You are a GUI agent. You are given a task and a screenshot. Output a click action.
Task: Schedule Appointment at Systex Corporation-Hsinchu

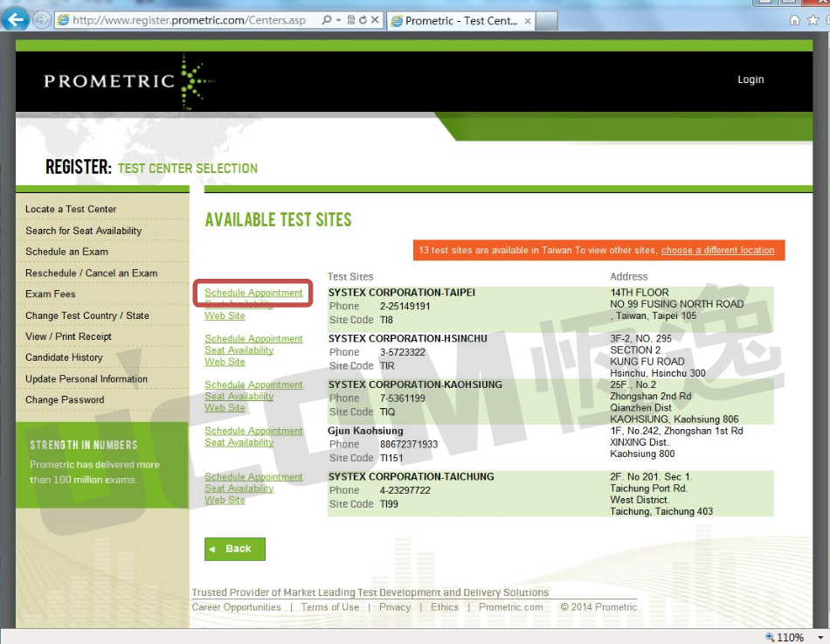pos(253,338)
